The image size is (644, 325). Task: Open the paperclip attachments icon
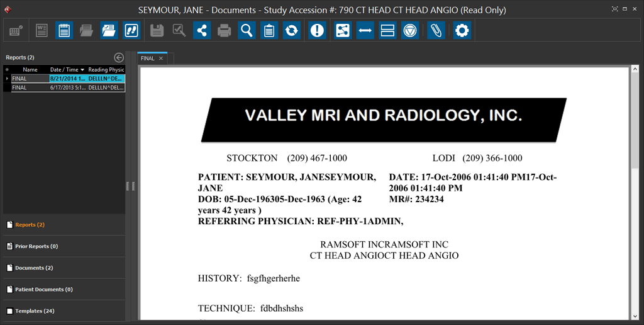(436, 30)
